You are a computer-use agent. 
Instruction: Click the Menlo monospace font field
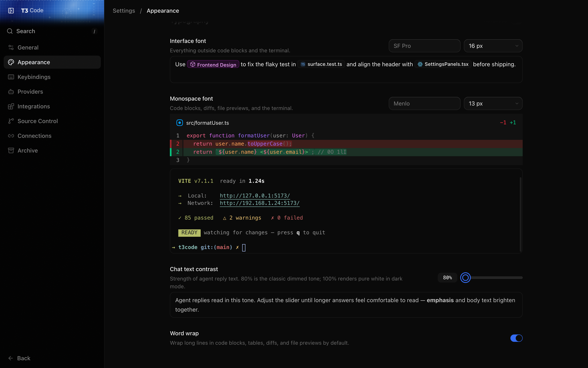(424, 103)
